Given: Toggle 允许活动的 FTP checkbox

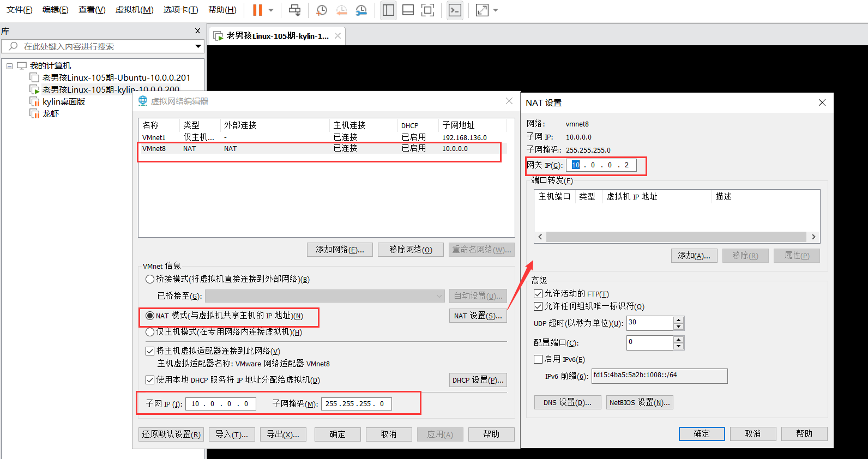Looking at the screenshot, I should click(538, 294).
